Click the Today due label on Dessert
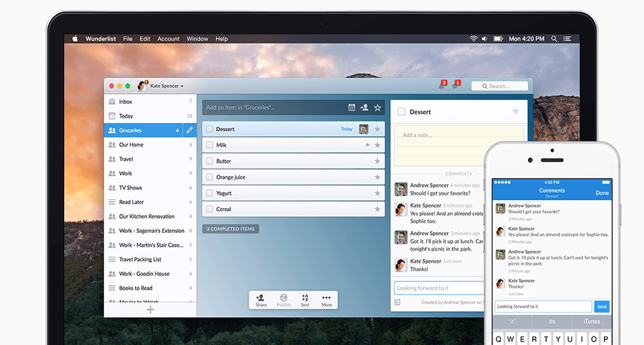Image resolution: width=644 pixels, height=345 pixels. point(347,129)
